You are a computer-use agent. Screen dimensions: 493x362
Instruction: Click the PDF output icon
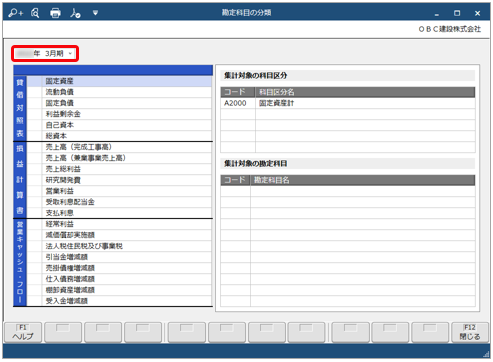coord(75,13)
